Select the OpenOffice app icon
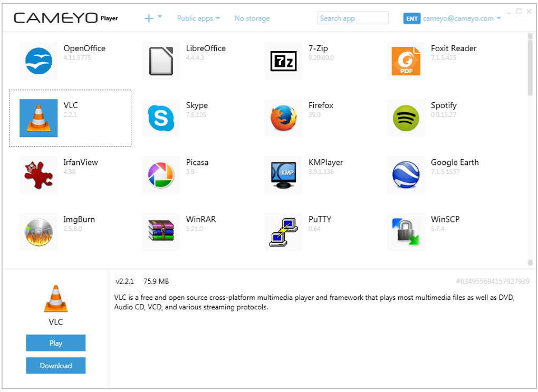The width and height of the screenshot is (538, 392). click(x=39, y=61)
